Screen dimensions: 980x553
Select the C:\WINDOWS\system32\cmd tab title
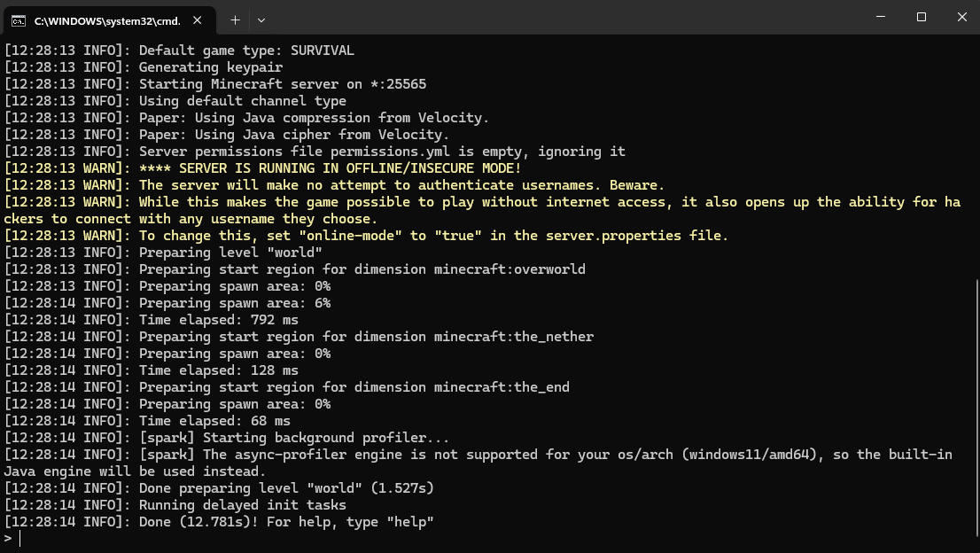click(x=107, y=20)
